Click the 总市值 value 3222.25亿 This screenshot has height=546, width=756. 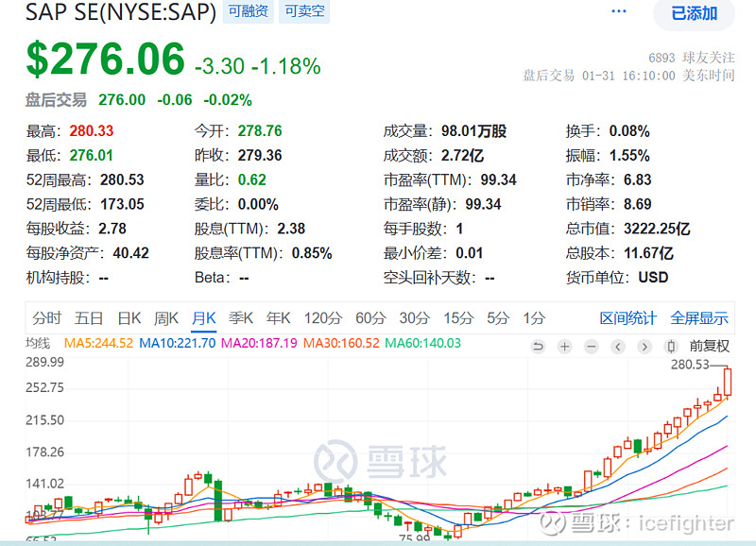[x=657, y=229]
